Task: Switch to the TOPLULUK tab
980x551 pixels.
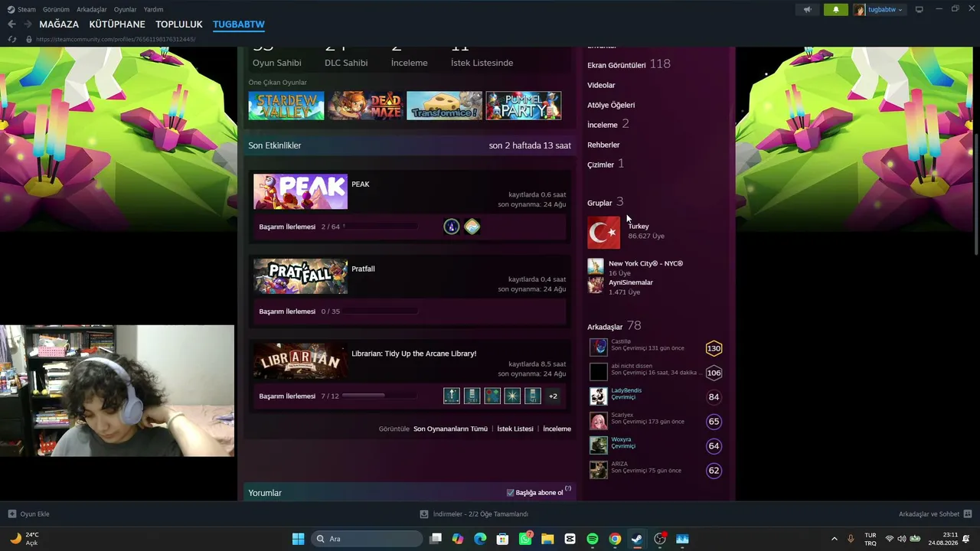Action: pos(179,24)
